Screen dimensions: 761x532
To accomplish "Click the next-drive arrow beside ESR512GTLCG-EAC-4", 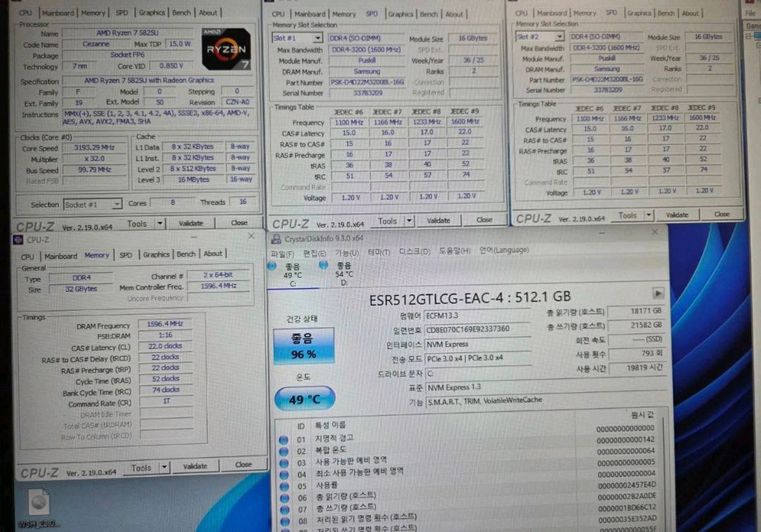I will click(657, 292).
